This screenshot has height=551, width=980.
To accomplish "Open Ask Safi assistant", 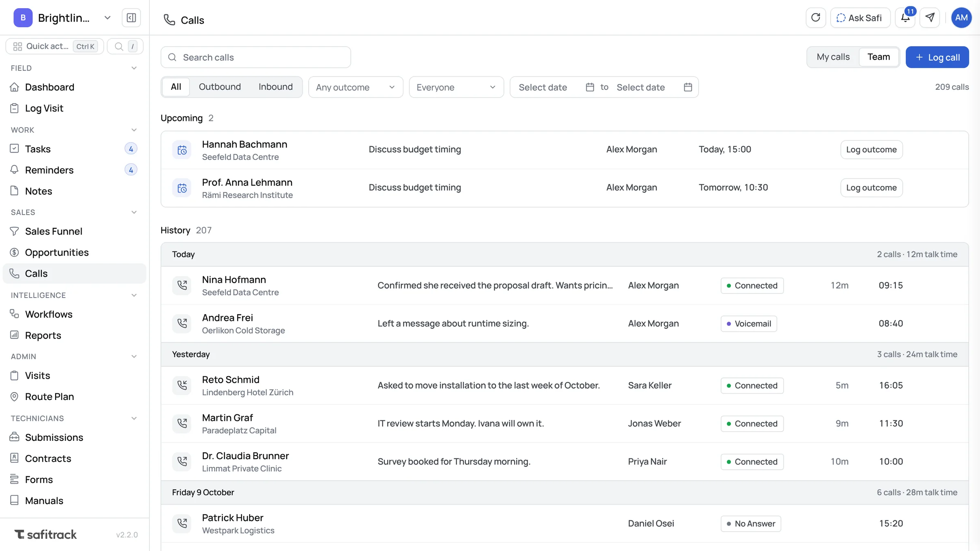I will (860, 18).
